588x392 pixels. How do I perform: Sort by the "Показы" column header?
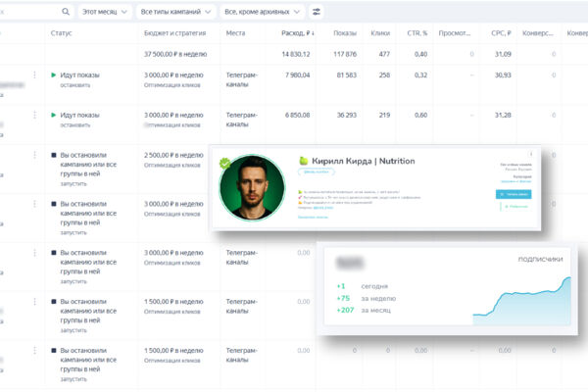click(345, 33)
